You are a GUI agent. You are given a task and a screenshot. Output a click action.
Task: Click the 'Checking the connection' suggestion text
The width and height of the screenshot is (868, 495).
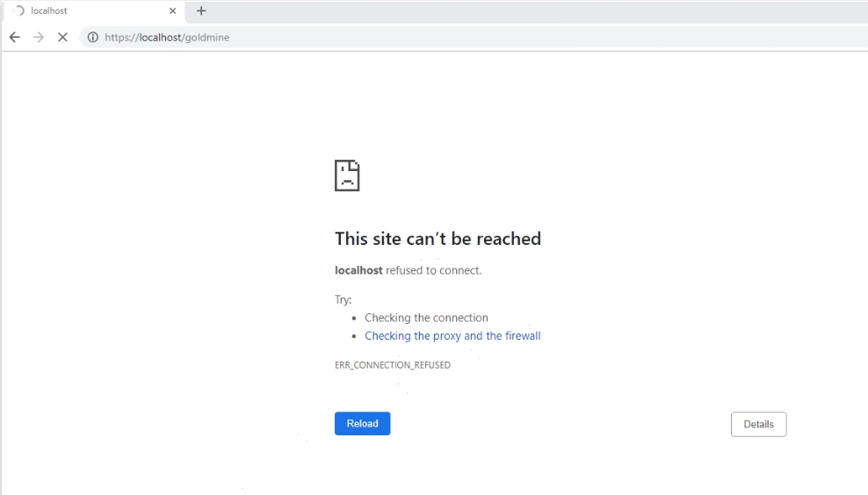pyautogui.click(x=426, y=318)
